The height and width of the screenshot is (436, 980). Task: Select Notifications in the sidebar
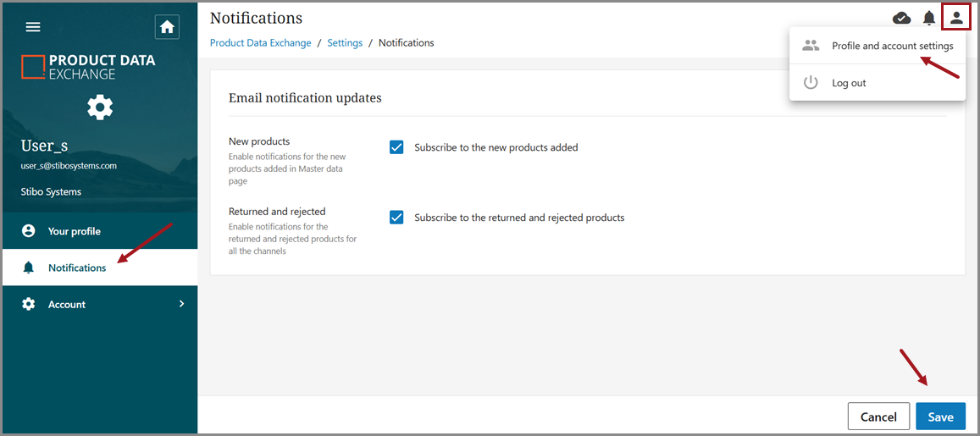77,268
